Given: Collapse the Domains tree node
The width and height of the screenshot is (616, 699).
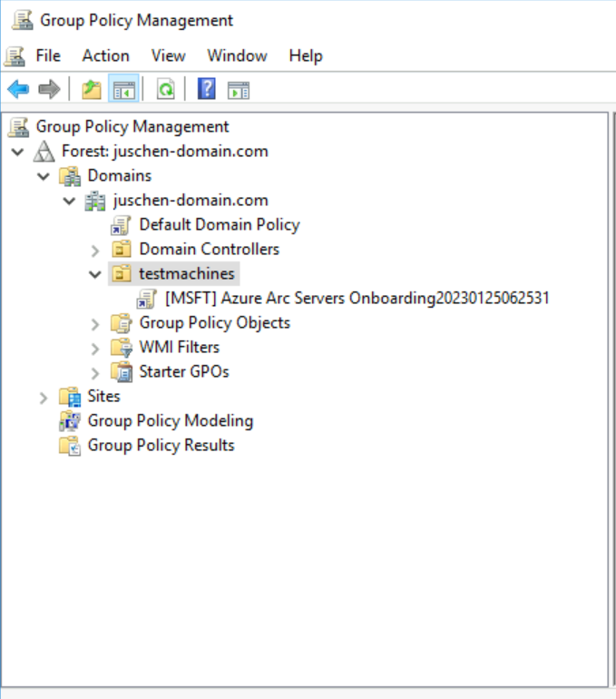Looking at the screenshot, I should click(x=44, y=176).
